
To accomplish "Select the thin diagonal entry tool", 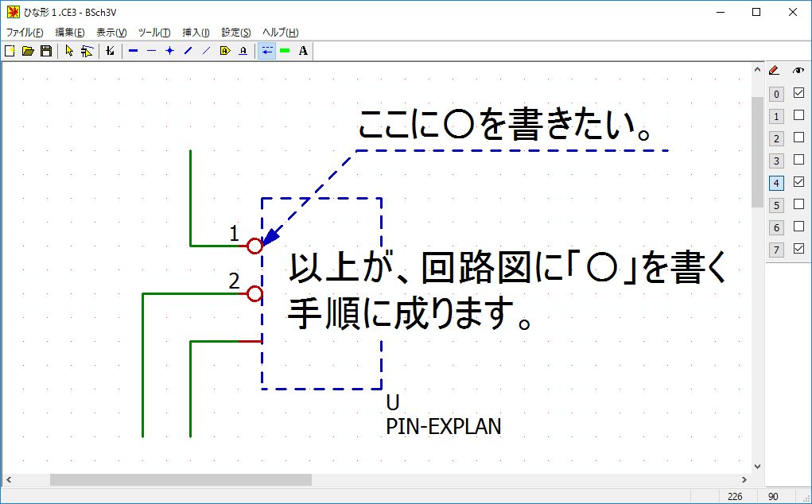I will tap(206, 51).
